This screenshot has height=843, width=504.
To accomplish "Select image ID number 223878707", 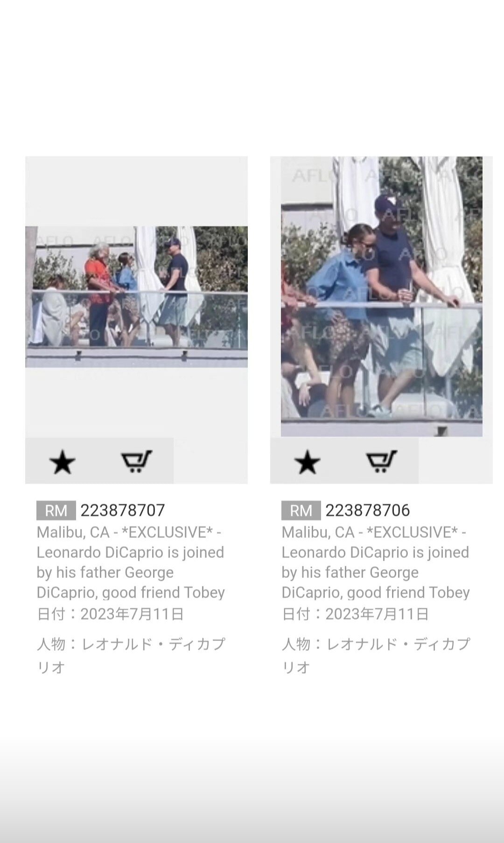I will [123, 510].
